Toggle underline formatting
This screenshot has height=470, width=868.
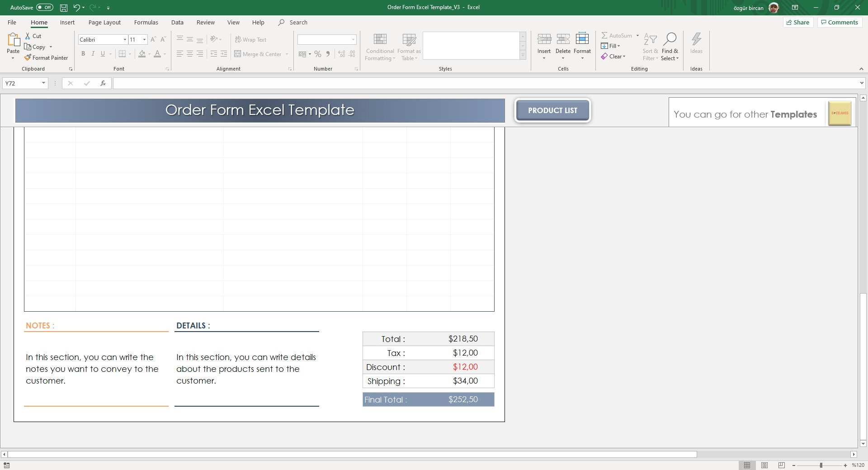click(x=103, y=54)
